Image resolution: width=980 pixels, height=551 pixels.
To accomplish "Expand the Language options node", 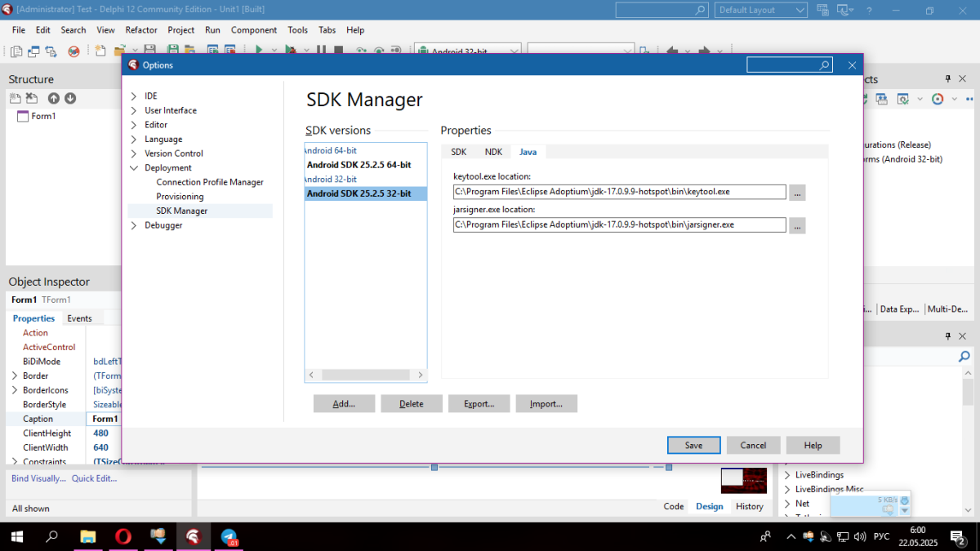I will (x=134, y=139).
